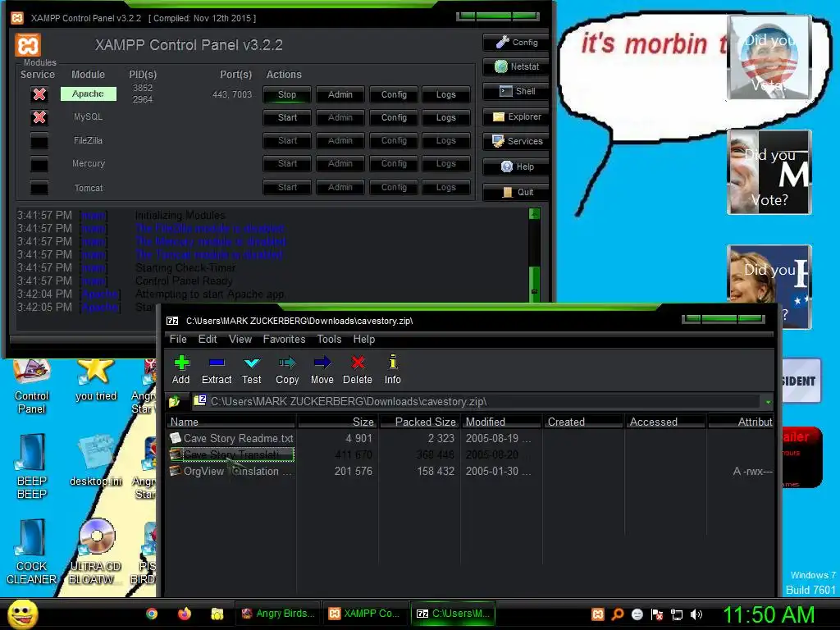Open the Tools menu in 7-Zip
Screen dimensions: 840x630
tap(329, 339)
